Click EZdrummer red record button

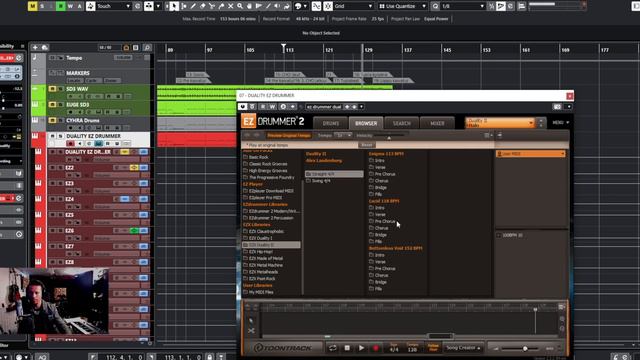[376, 348]
